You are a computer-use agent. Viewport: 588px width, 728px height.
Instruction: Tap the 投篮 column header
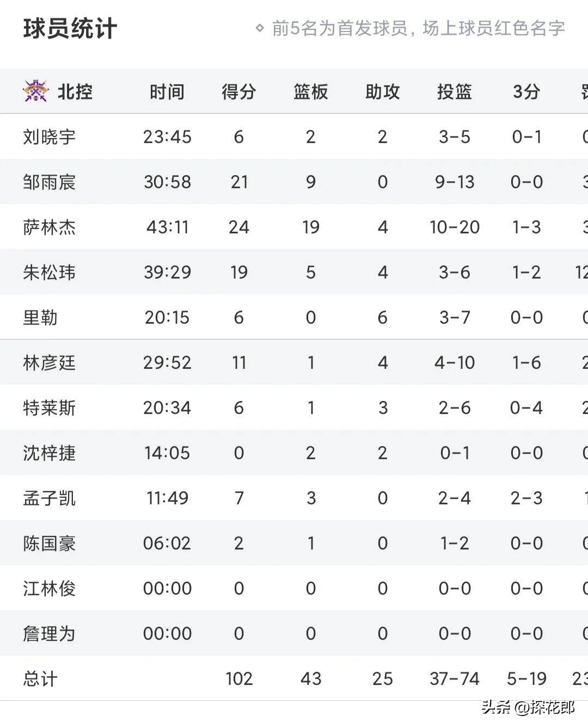(x=454, y=91)
